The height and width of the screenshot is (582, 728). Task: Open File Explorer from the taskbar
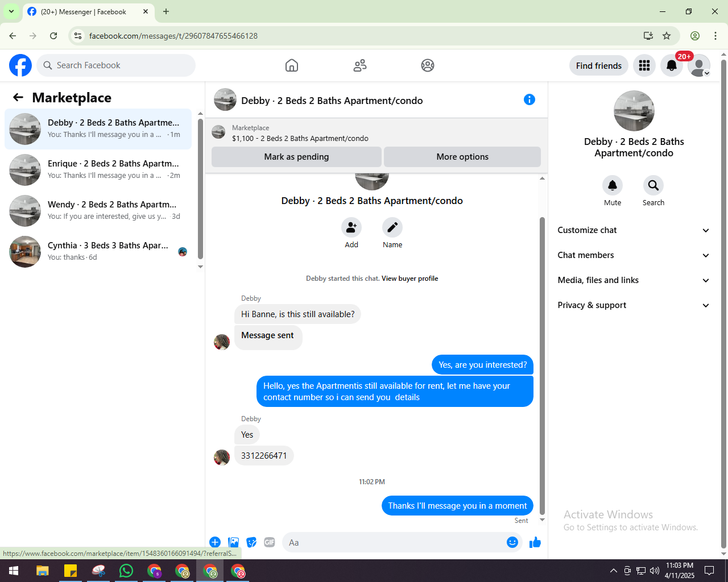point(43,571)
